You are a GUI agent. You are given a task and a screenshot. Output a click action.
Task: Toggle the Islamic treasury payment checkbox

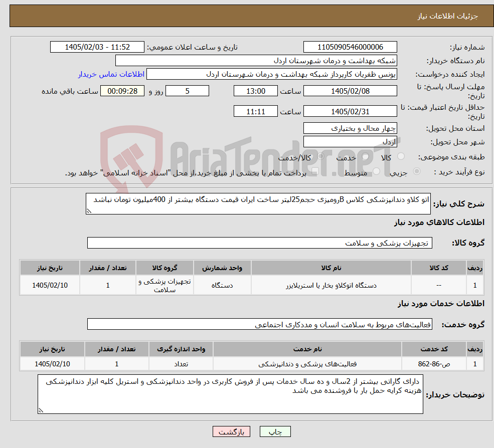(315, 171)
